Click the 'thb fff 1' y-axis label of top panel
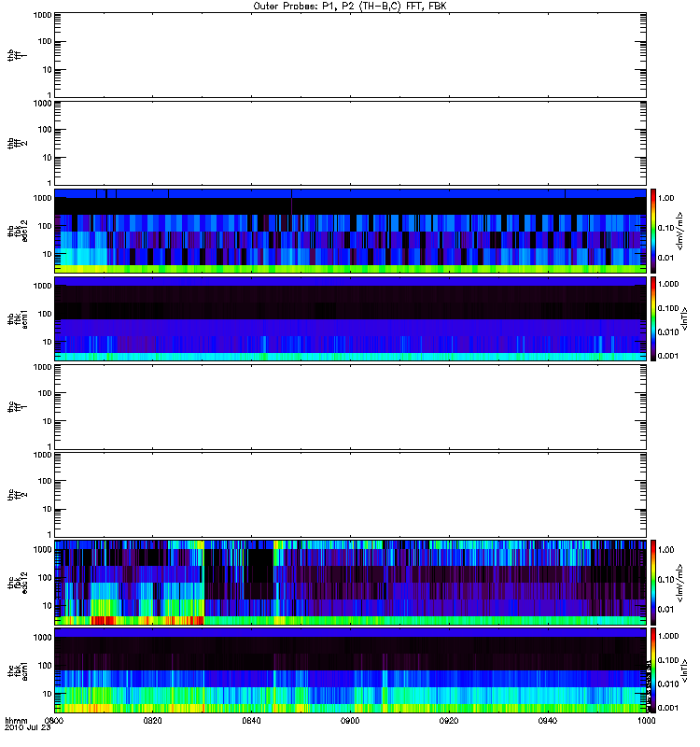The width and height of the screenshot is (700, 747). pos(17,55)
